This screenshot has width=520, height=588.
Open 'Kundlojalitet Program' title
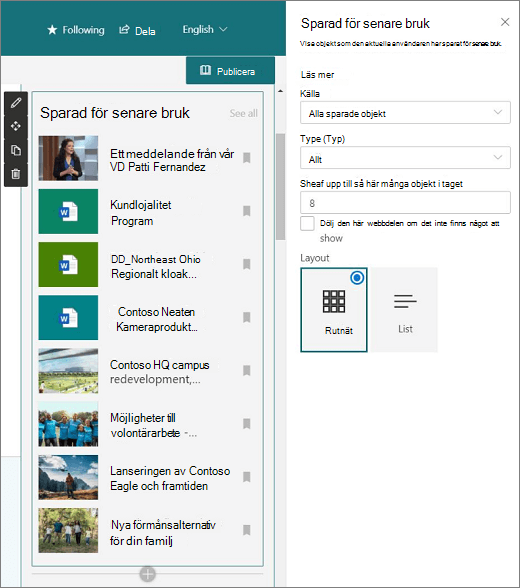pos(141,213)
